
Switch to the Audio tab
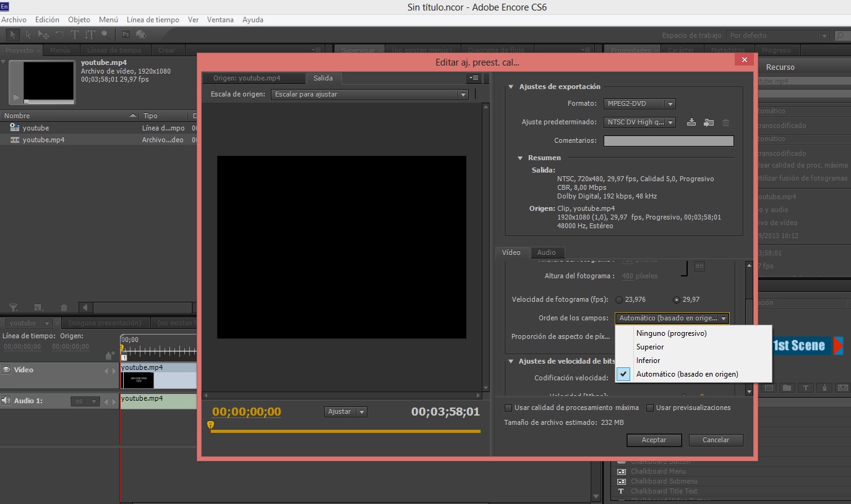(546, 252)
